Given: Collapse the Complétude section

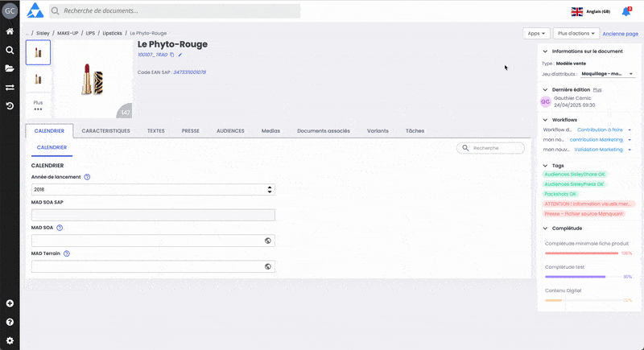Looking at the screenshot, I should pyautogui.click(x=545, y=229).
